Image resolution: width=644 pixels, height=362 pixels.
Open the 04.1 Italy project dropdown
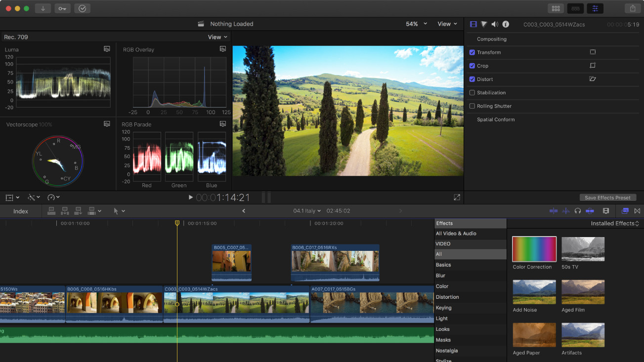(307, 211)
